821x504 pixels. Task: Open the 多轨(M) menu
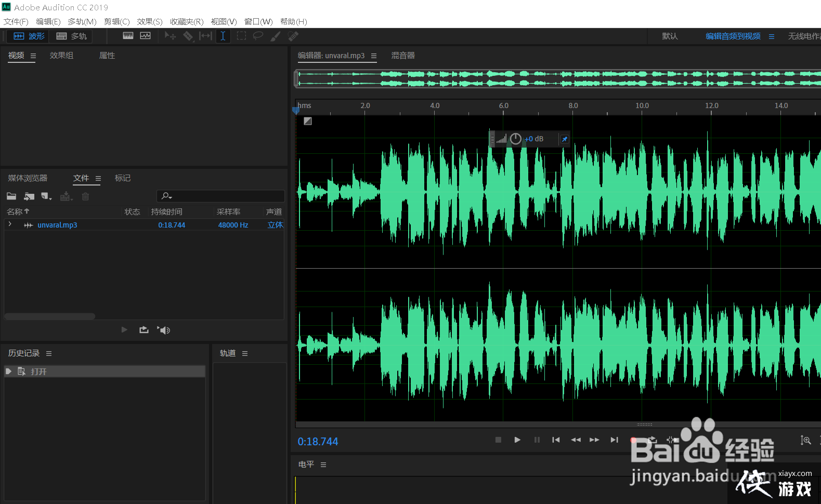[82, 21]
